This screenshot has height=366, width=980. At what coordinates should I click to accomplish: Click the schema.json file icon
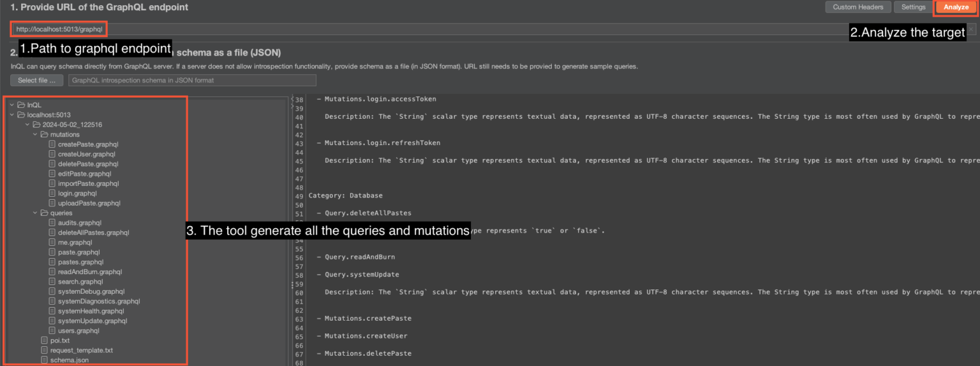tap(45, 360)
